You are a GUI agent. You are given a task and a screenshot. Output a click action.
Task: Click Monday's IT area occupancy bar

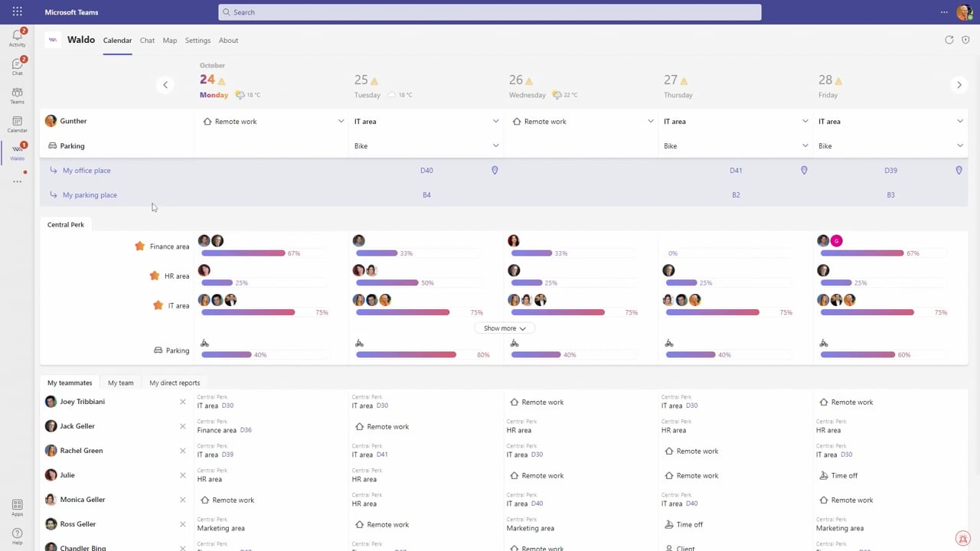coord(248,312)
